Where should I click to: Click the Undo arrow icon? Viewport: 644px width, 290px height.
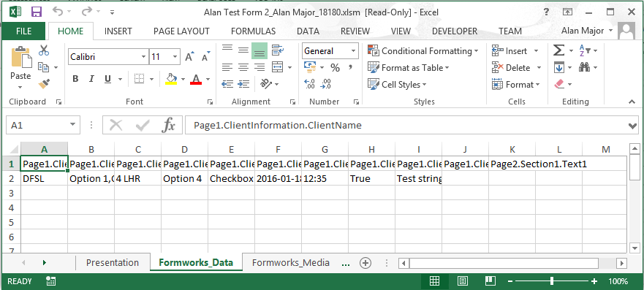coord(58,12)
